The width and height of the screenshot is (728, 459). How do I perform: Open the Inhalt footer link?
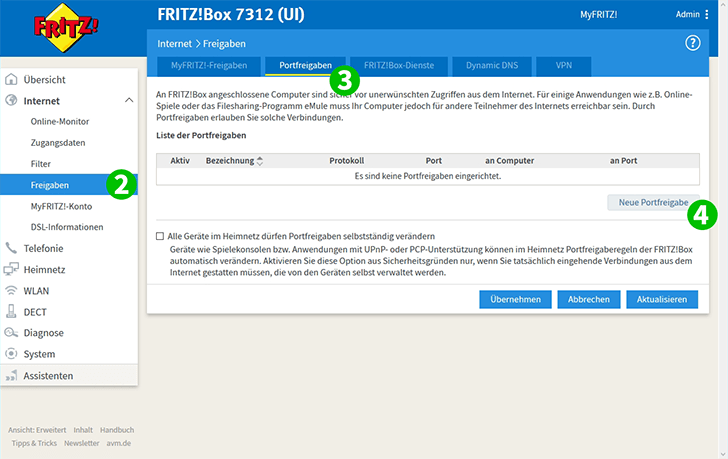click(x=83, y=430)
